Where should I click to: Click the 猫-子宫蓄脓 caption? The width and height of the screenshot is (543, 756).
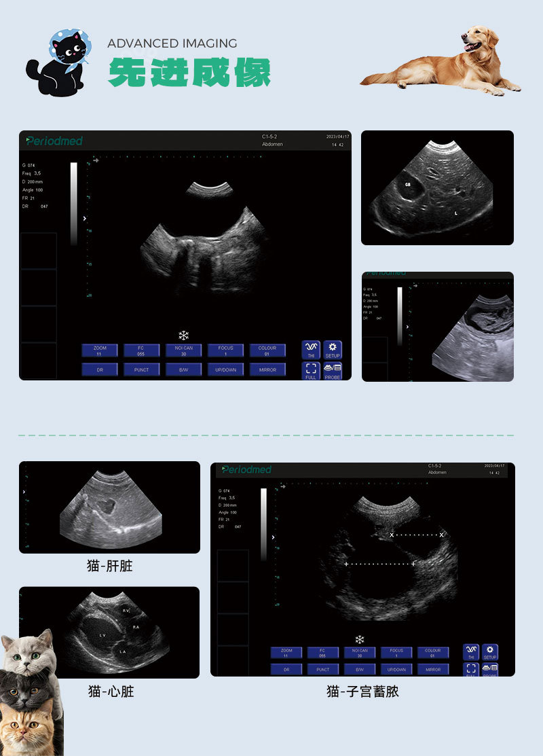coord(363,691)
